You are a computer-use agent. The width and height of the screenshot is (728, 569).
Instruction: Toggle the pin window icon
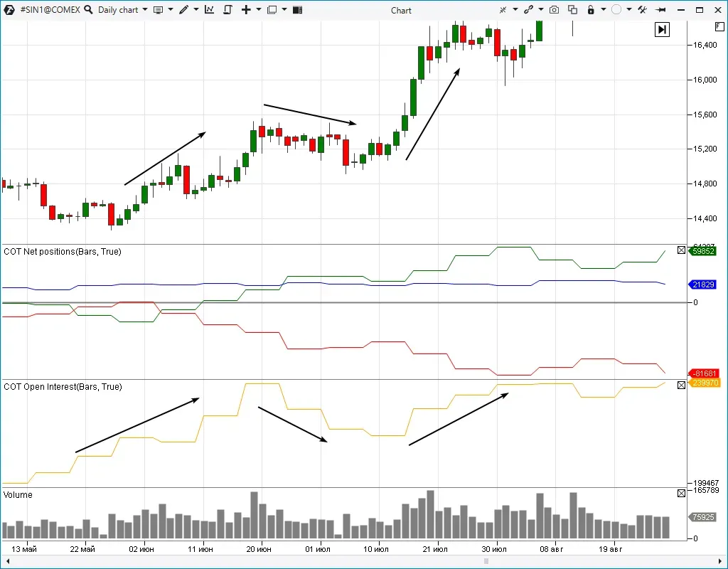[x=661, y=10]
